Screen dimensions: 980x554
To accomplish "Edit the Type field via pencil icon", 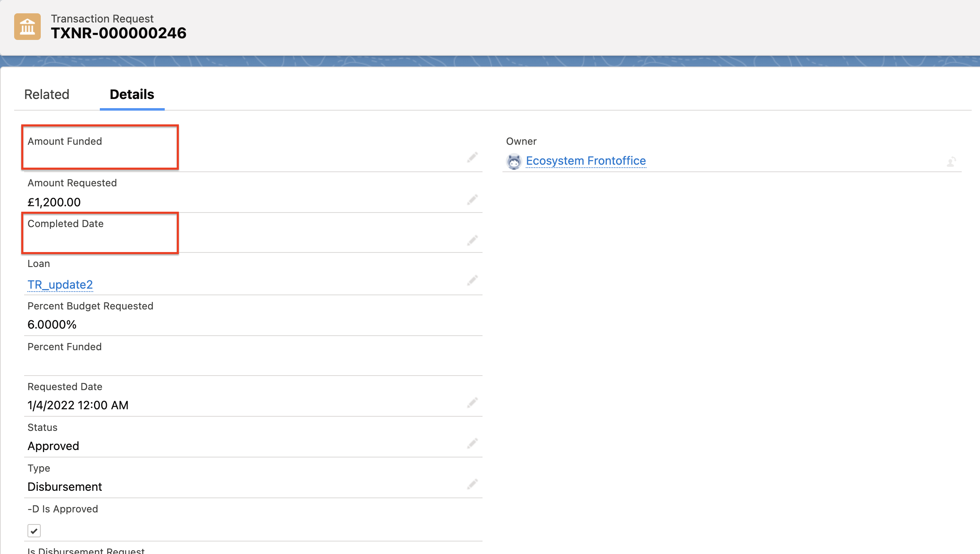I will (x=473, y=484).
